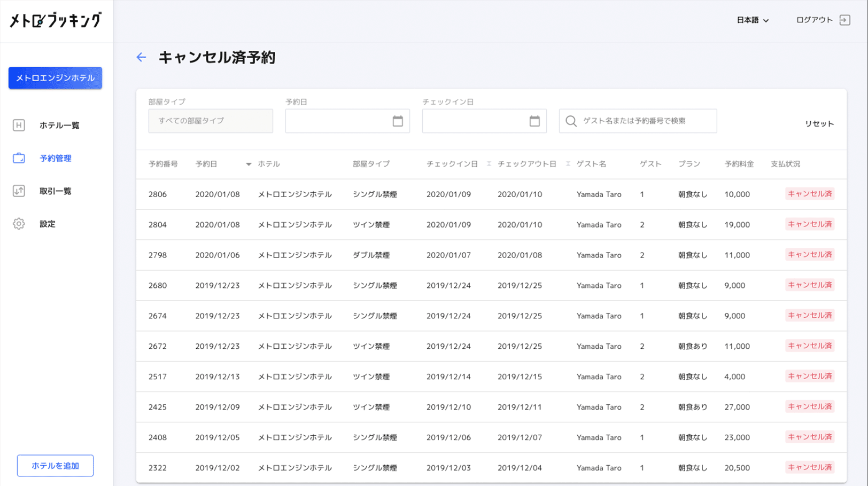Open 予約管理 menu item
This screenshot has width=868, height=486.
pyautogui.click(x=56, y=158)
